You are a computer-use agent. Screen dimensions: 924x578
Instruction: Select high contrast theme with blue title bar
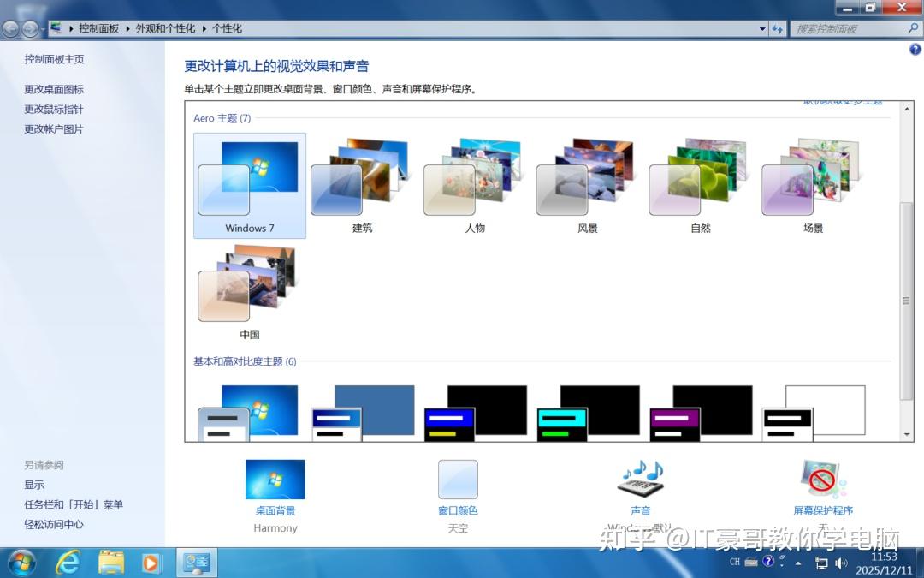tap(475, 412)
